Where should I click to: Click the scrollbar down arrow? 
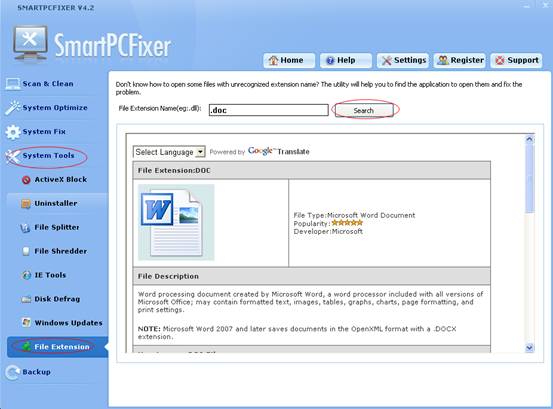coord(529,348)
